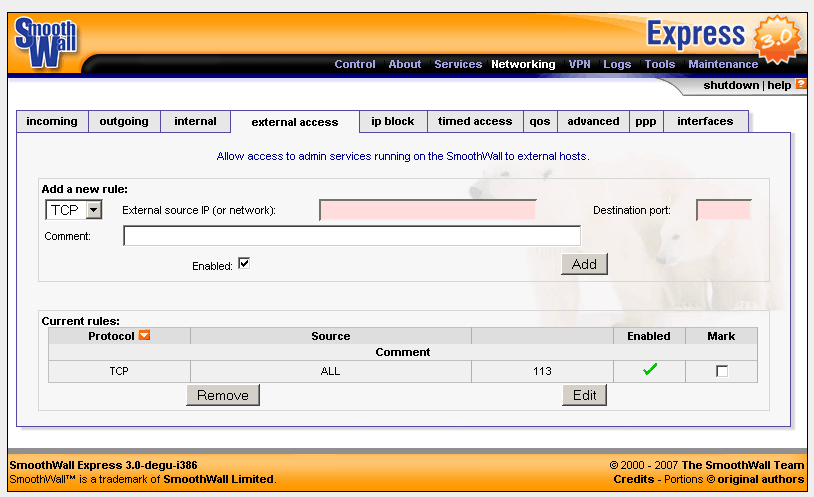This screenshot has width=814, height=497.
Task: Switch to the ip block tab
Action: pyautogui.click(x=393, y=122)
